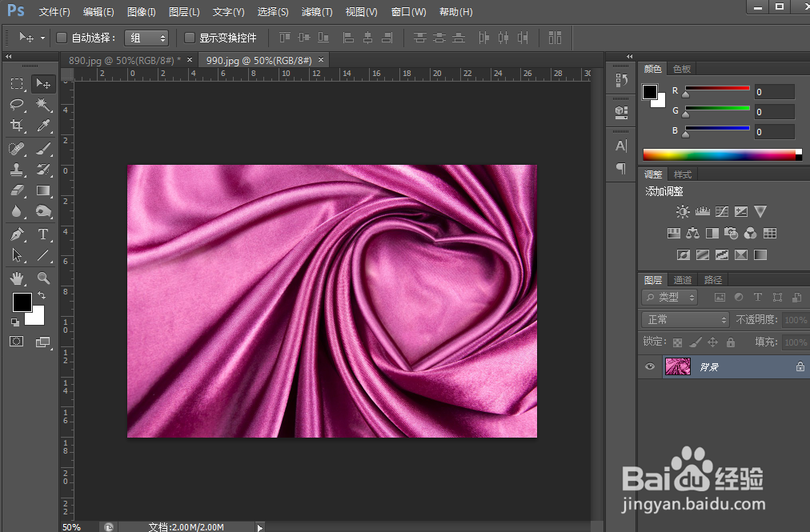Add Levels adjustment
The height and width of the screenshot is (532, 810).
point(702,211)
